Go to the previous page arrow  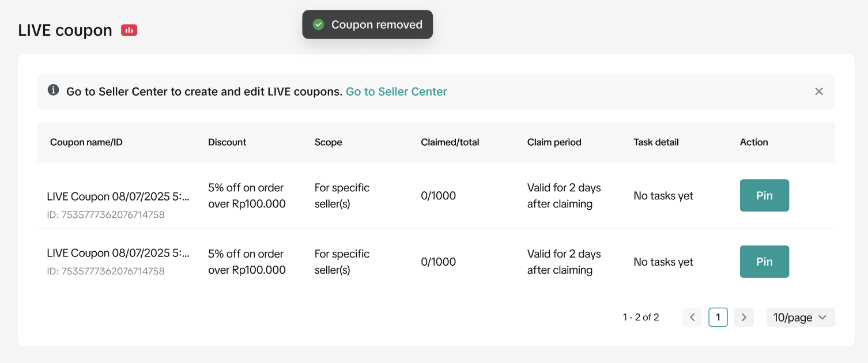pyautogui.click(x=692, y=317)
